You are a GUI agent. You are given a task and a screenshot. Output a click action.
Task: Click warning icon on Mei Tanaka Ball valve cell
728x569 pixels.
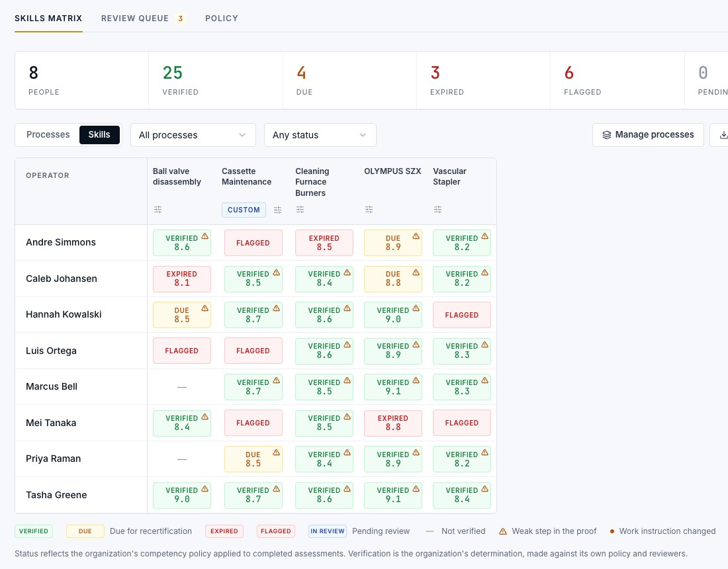(x=205, y=416)
